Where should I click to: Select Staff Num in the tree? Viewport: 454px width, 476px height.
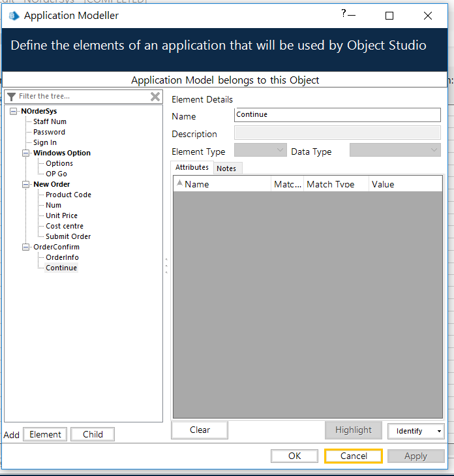tap(50, 121)
